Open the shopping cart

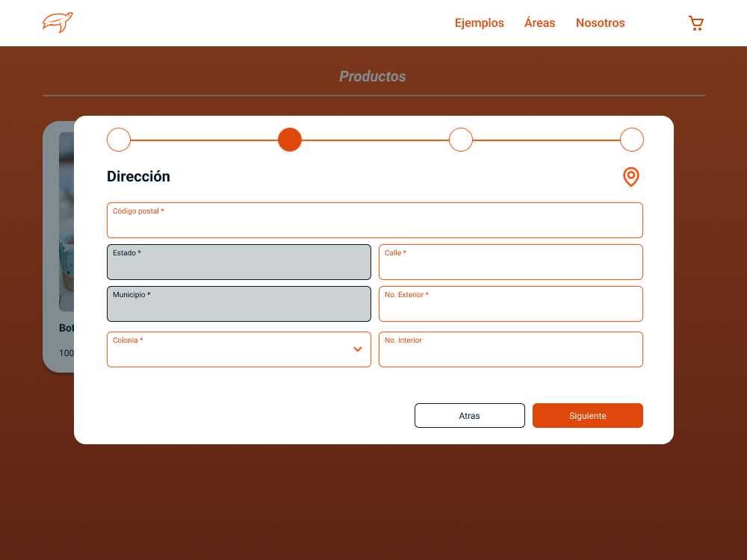pos(696,23)
